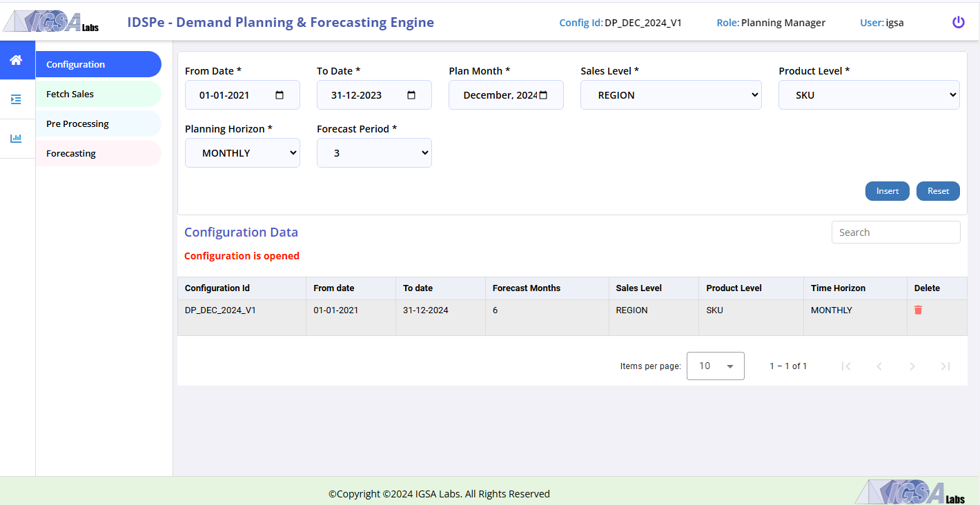
Task: Click the Config Id value in header
Action: click(x=643, y=23)
